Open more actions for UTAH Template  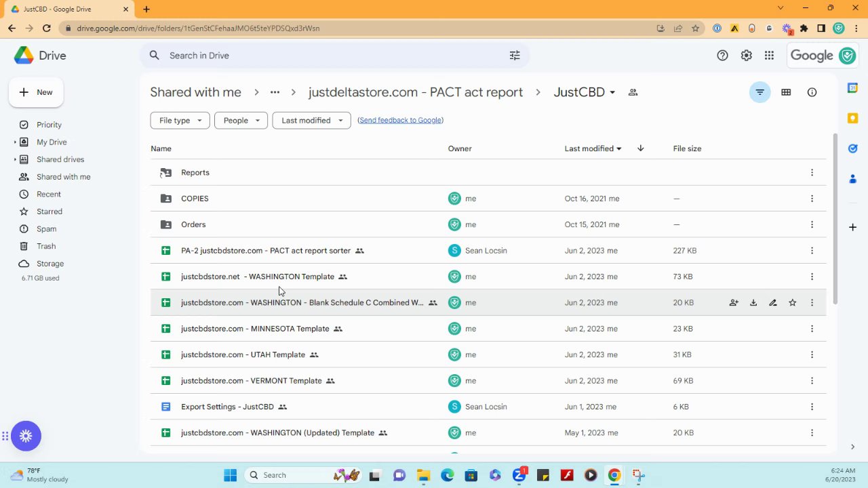pos(812,354)
